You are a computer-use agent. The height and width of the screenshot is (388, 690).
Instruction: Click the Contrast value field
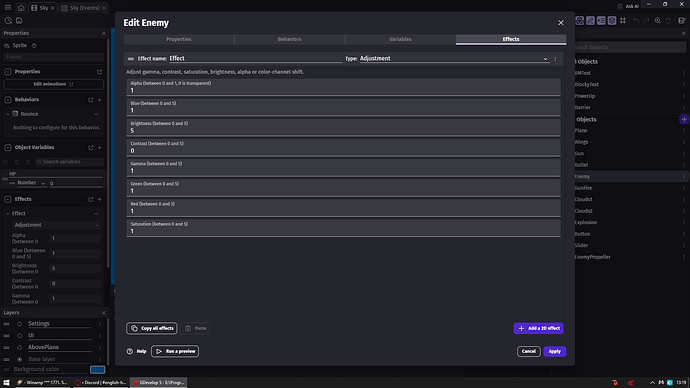coord(343,148)
